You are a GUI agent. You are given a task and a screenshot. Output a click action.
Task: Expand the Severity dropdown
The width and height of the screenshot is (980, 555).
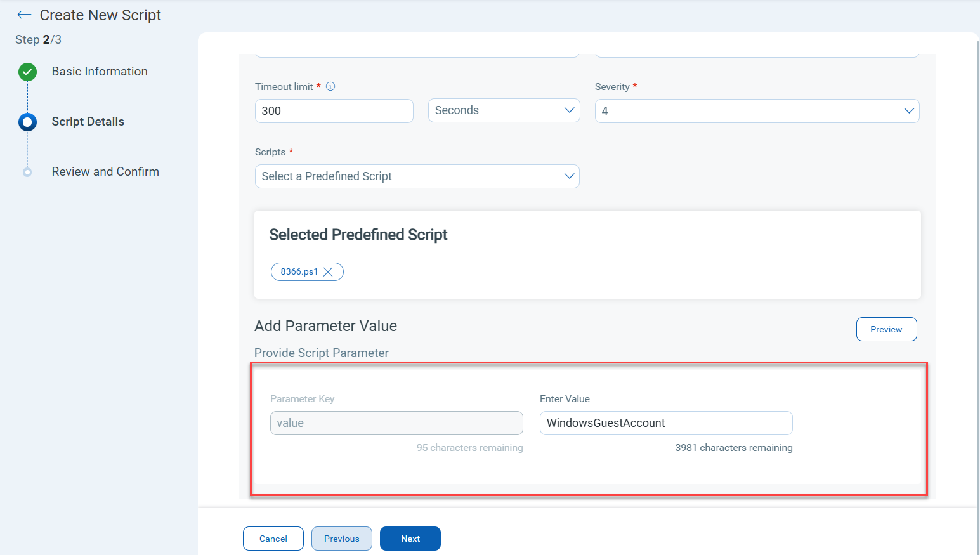click(x=756, y=111)
